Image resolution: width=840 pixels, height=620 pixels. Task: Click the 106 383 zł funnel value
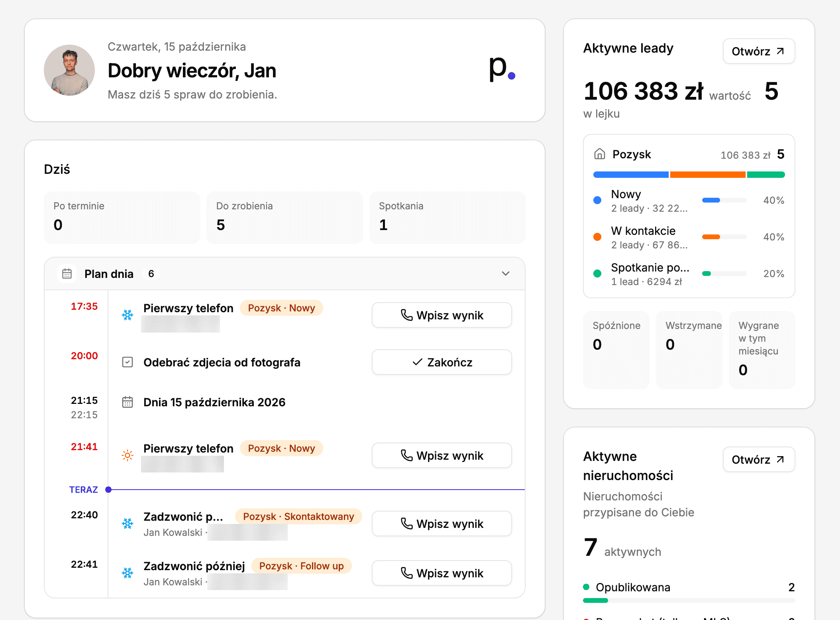tap(644, 91)
